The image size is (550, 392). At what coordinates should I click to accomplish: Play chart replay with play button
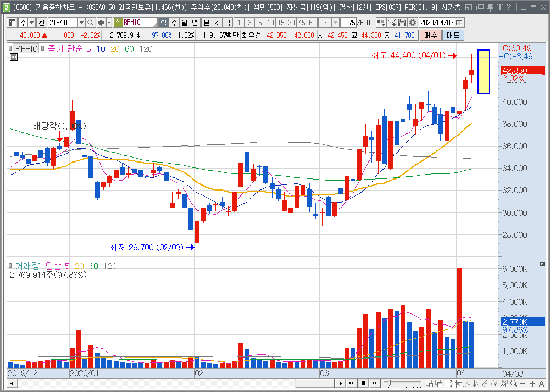(340, 383)
